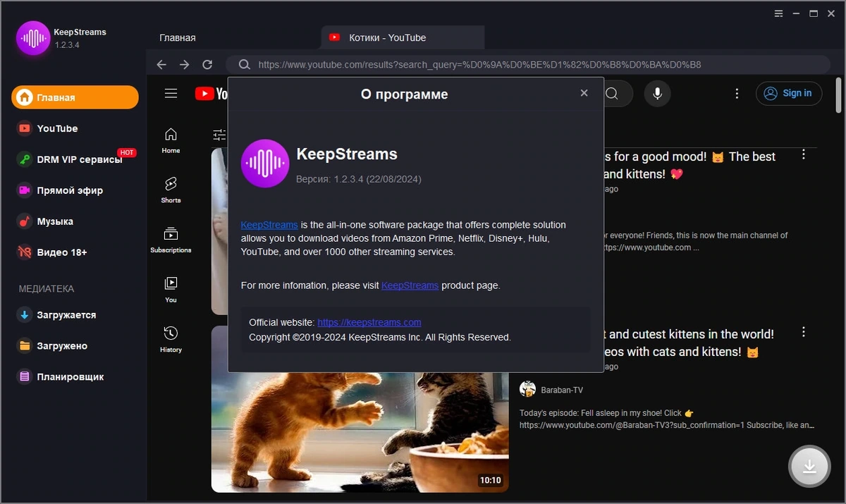Minimize the KeepStreams window
The height and width of the screenshot is (504, 846).
pyautogui.click(x=796, y=13)
